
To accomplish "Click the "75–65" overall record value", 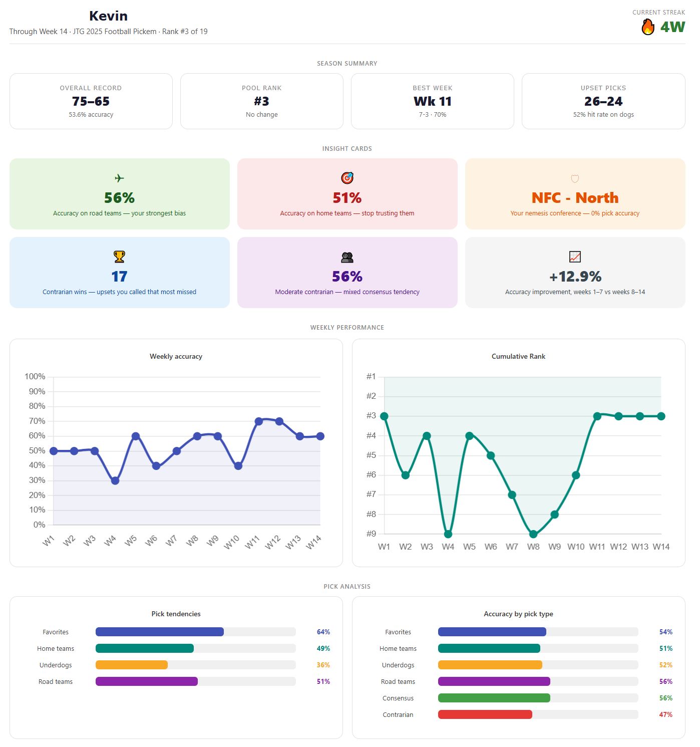I will (x=91, y=101).
